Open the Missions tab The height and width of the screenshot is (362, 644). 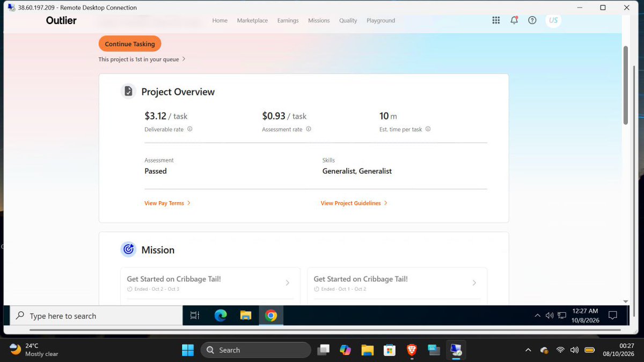pyautogui.click(x=319, y=20)
